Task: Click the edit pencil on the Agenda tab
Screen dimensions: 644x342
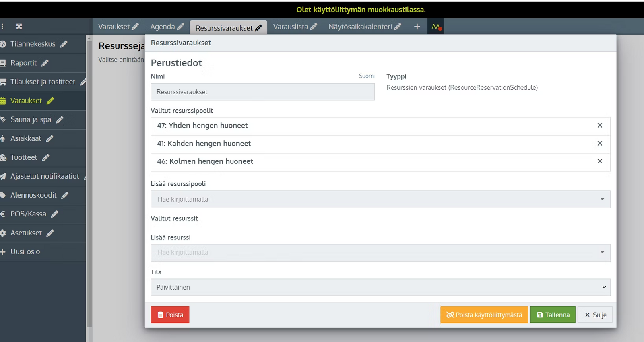Action: pos(180,27)
